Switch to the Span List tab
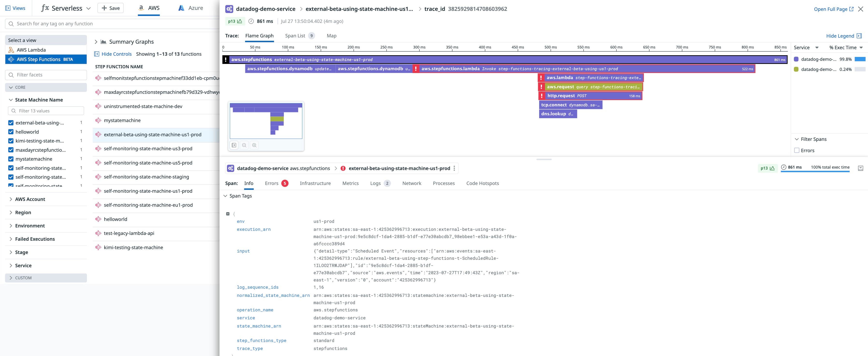This screenshot has height=356, width=868. (295, 36)
